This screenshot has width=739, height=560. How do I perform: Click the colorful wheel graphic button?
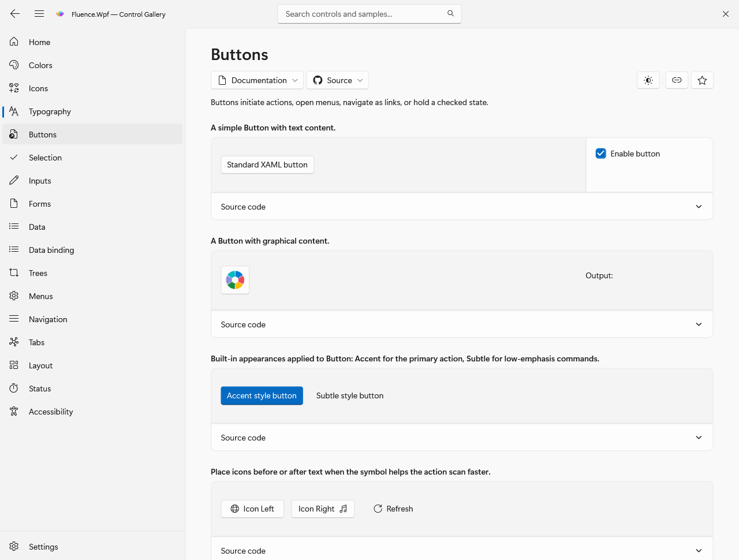[x=235, y=280]
